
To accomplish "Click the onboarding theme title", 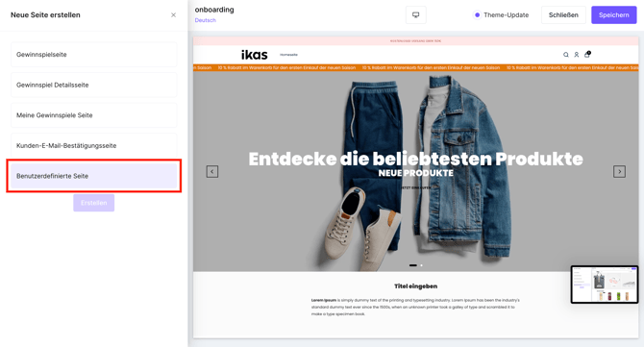I will tap(214, 10).
